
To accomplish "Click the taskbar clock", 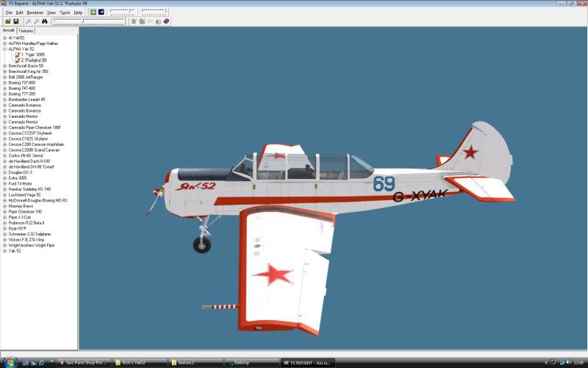I will [578, 362].
